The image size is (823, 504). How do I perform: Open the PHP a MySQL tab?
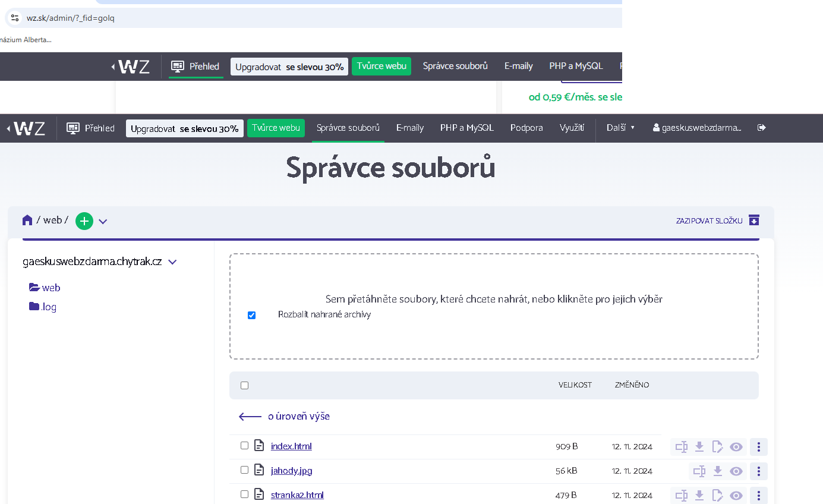(466, 128)
